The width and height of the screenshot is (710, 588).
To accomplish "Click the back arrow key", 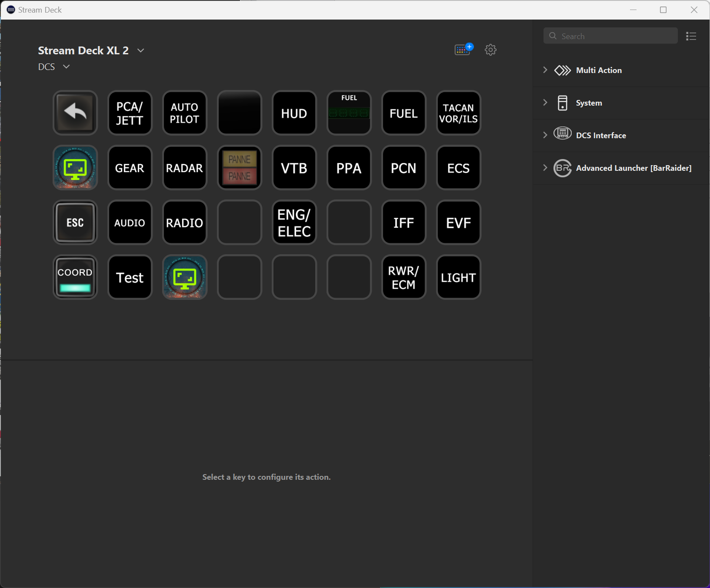I will pyautogui.click(x=75, y=113).
